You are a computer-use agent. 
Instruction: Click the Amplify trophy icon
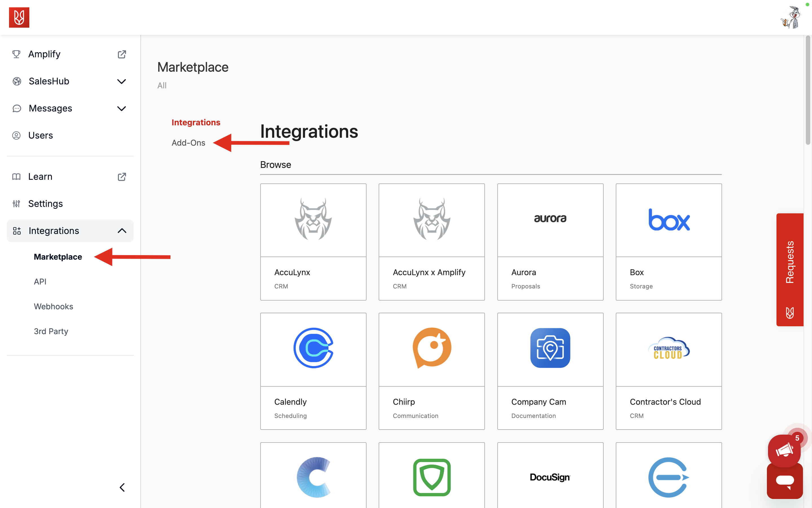16,54
